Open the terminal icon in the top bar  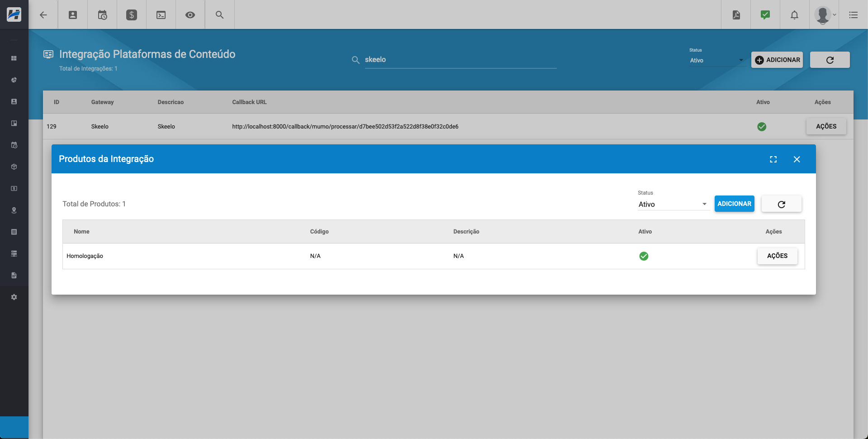pos(161,14)
